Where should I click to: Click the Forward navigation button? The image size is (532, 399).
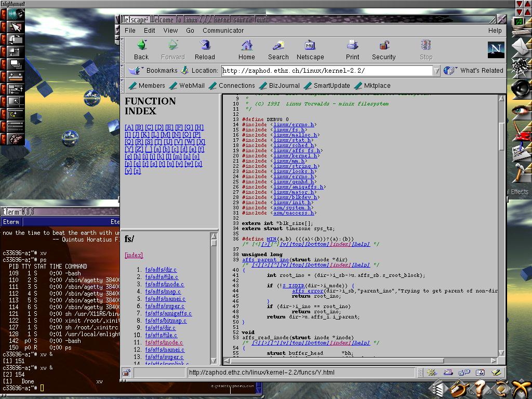[x=173, y=50]
